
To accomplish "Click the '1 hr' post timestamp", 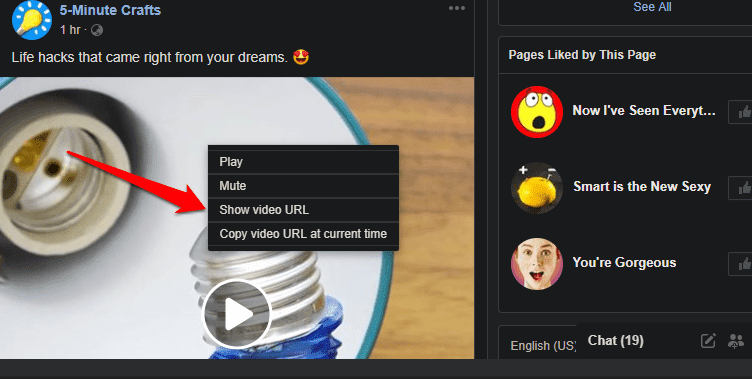I will [x=70, y=30].
